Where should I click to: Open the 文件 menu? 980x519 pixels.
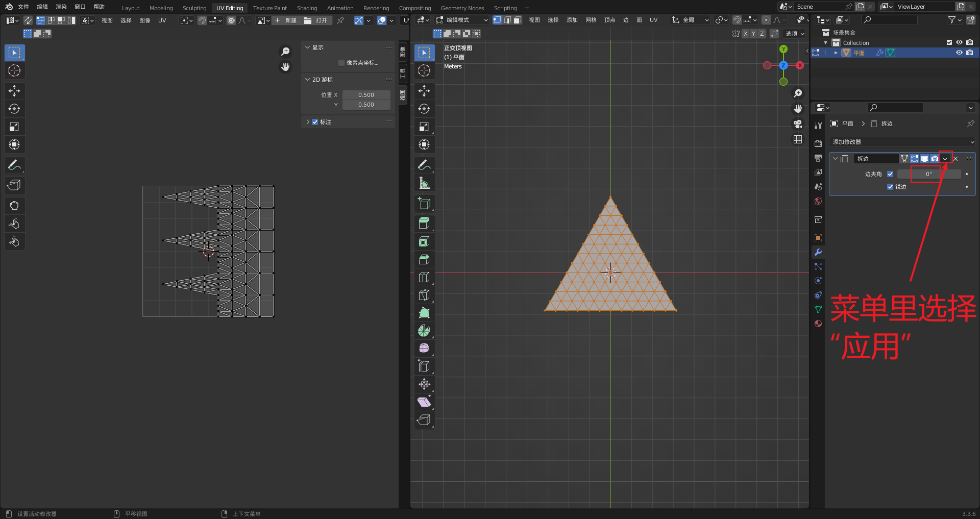pos(23,7)
